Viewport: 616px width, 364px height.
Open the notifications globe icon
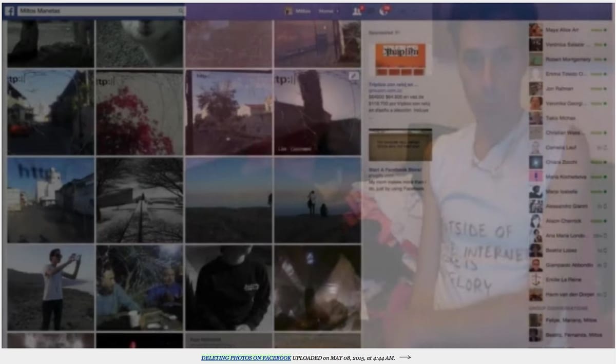point(383,11)
